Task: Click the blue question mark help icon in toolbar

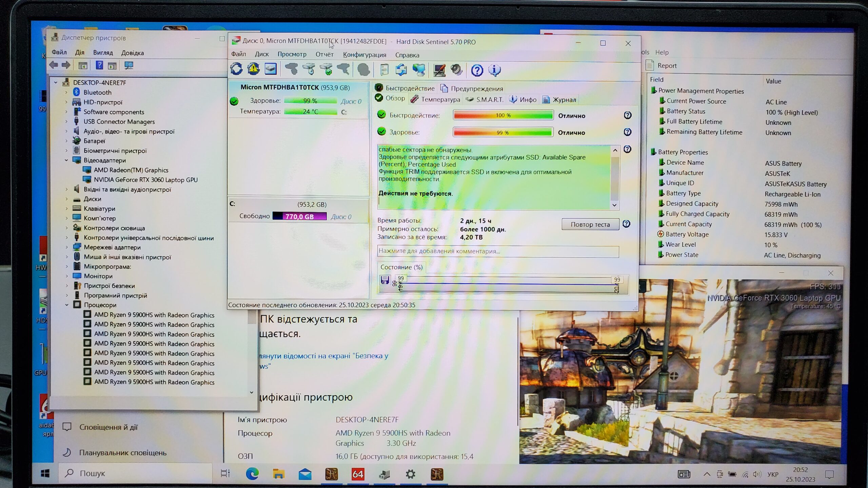Action: [x=477, y=70]
